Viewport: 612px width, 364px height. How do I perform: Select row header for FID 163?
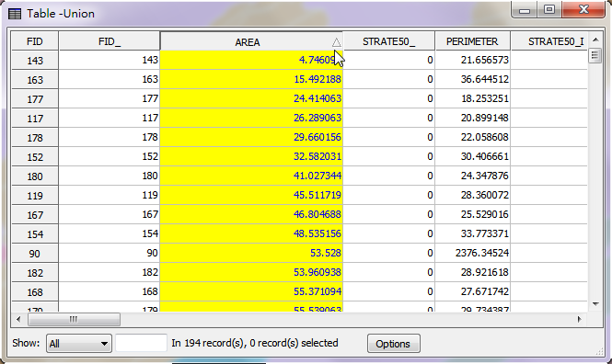pos(35,79)
